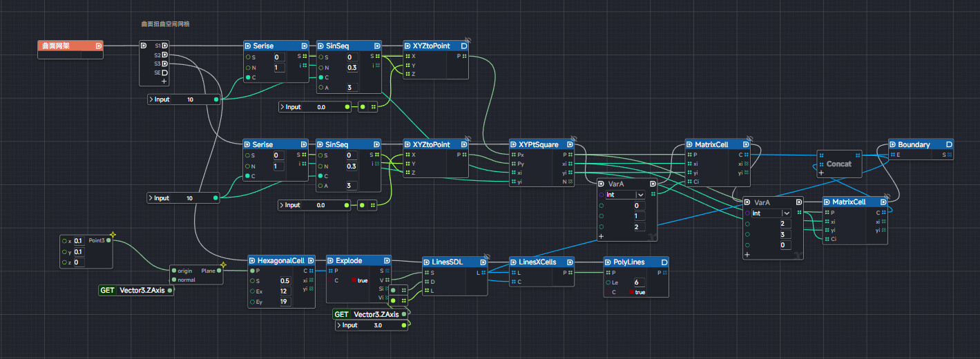This screenshot has height=359, width=980.
Task: Click the hidden-eye toggle above the XYPtSquare node
Action: [x=573, y=137]
